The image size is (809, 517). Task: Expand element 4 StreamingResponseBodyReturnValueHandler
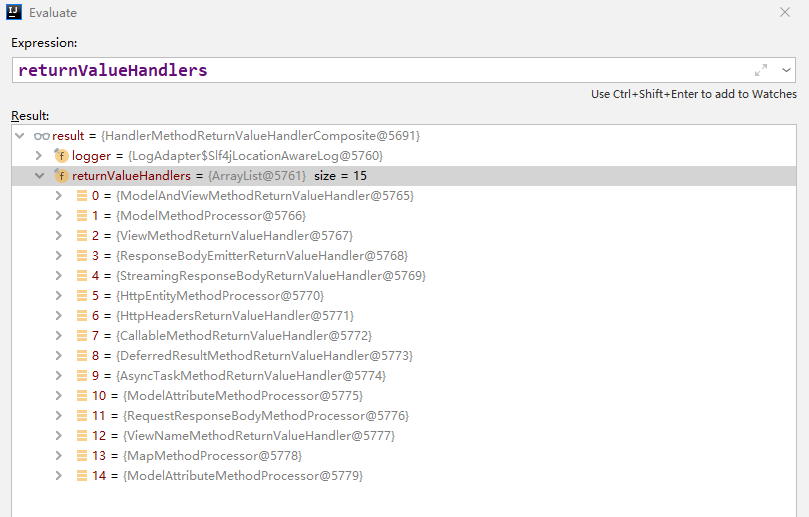[x=59, y=276]
